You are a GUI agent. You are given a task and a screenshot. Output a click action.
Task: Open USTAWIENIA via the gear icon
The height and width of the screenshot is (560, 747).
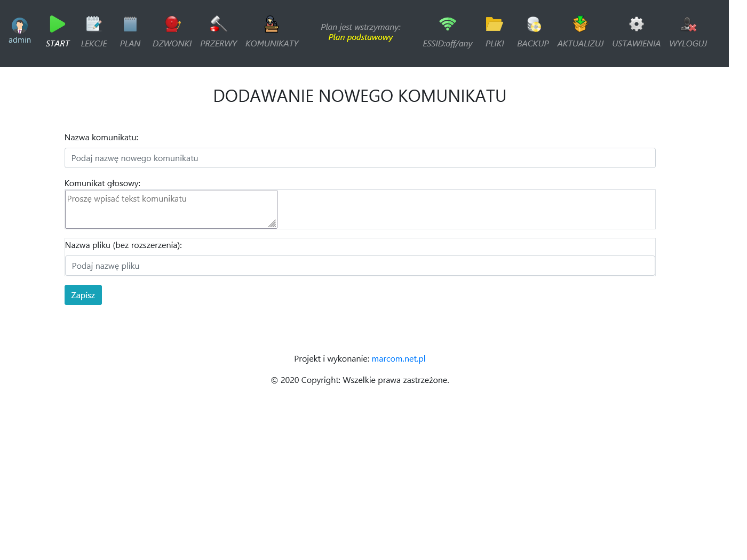[x=637, y=24]
